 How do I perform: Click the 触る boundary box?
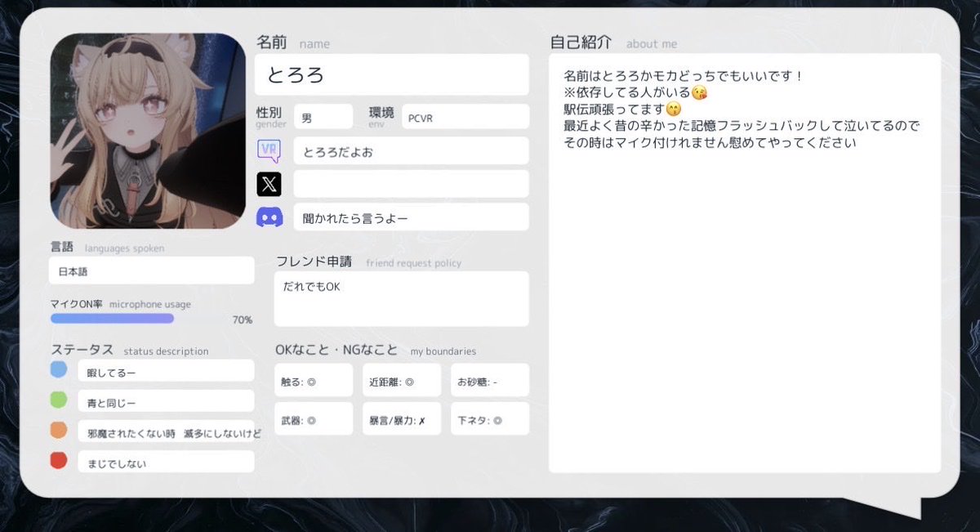tap(314, 380)
